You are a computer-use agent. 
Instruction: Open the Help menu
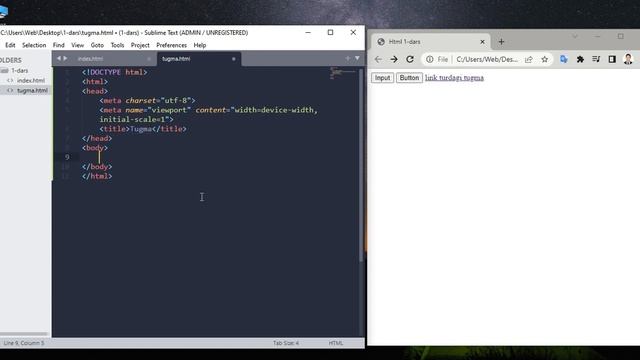[x=200, y=45]
